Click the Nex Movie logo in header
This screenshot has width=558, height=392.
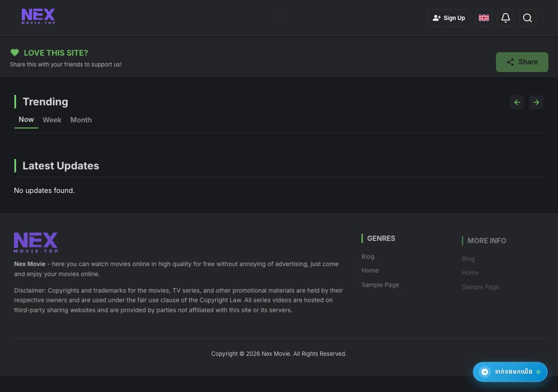click(38, 17)
